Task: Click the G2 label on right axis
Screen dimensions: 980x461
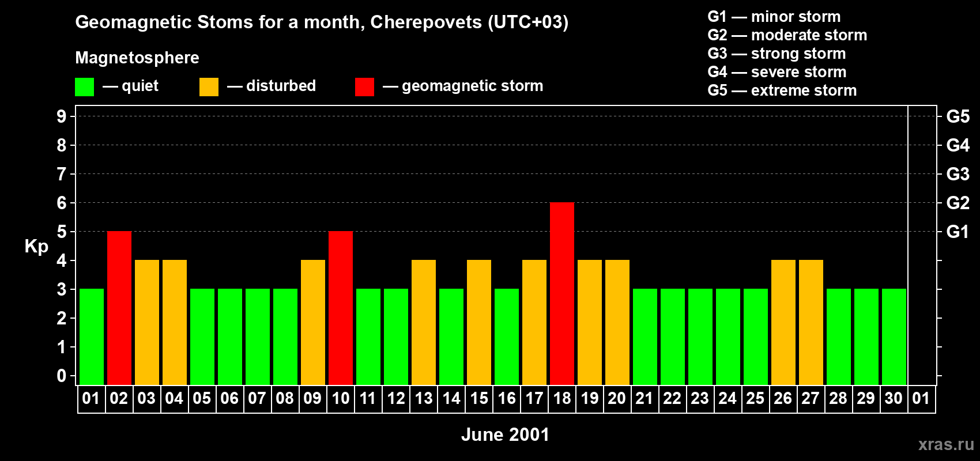Action: coord(958,203)
